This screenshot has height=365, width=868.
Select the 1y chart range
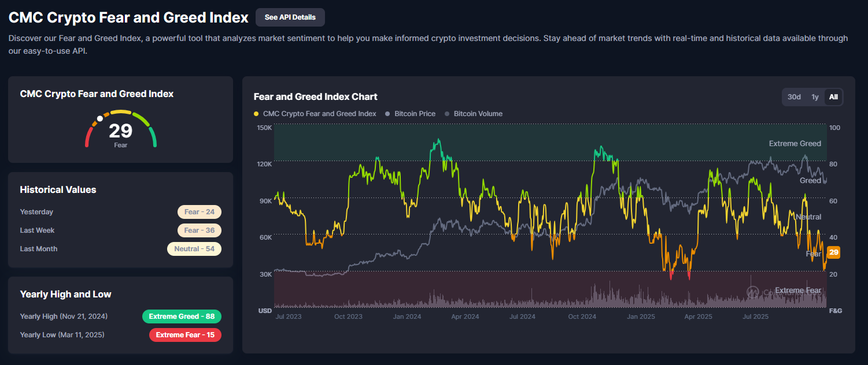coord(814,97)
